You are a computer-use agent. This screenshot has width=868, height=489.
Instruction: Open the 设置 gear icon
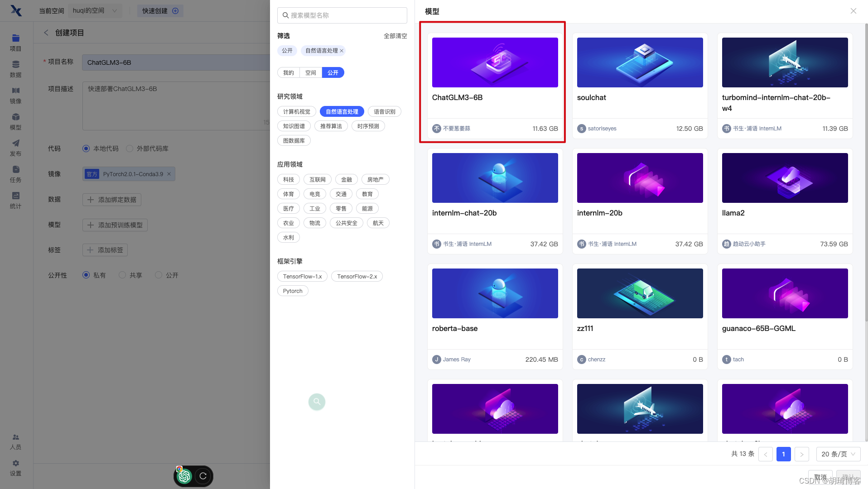[x=15, y=463]
